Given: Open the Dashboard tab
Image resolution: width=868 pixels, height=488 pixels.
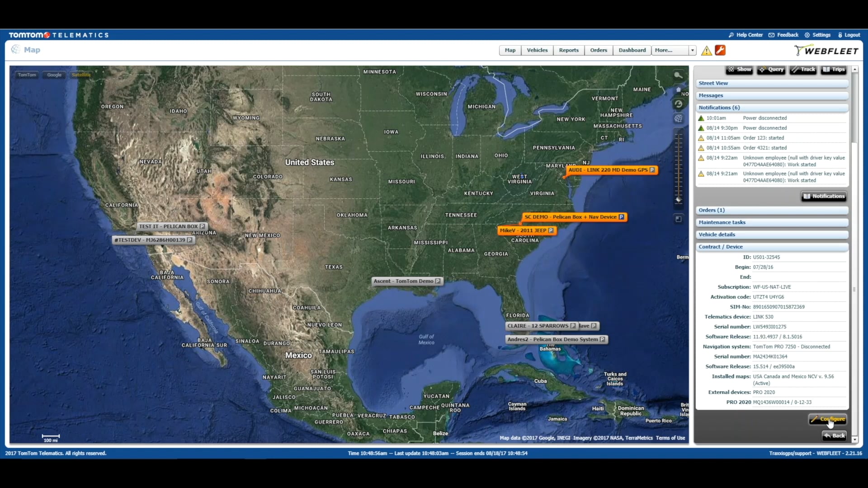Looking at the screenshot, I should point(632,50).
